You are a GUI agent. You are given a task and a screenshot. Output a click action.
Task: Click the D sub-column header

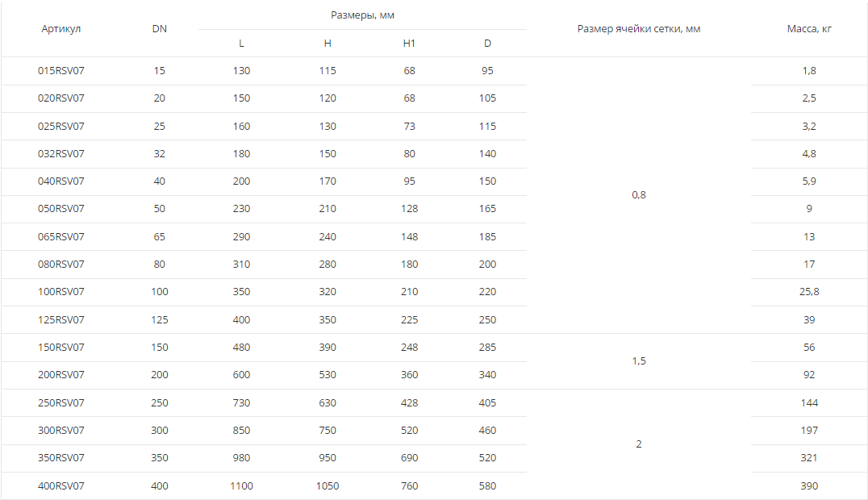487,44
